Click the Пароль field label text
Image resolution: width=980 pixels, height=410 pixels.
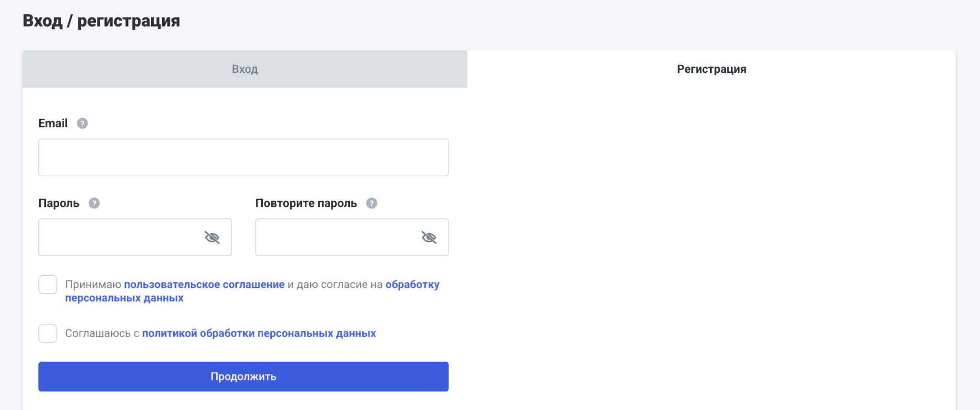(x=59, y=204)
